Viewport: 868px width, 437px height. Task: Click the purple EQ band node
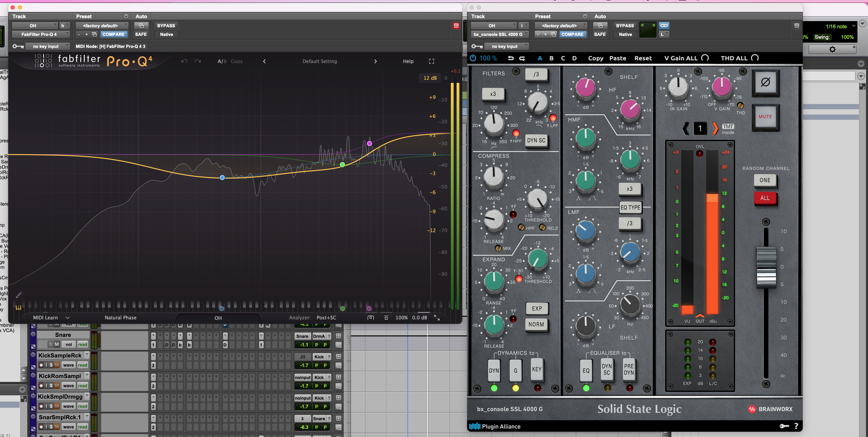tap(369, 144)
